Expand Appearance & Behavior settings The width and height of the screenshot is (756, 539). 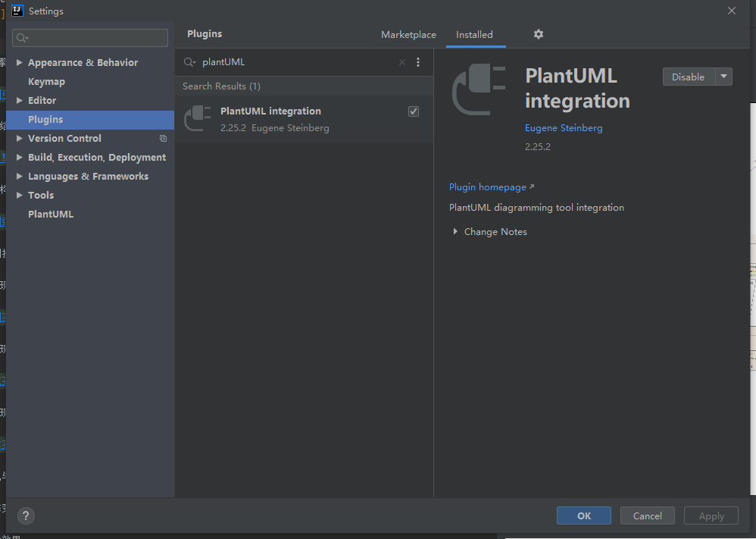point(20,63)
